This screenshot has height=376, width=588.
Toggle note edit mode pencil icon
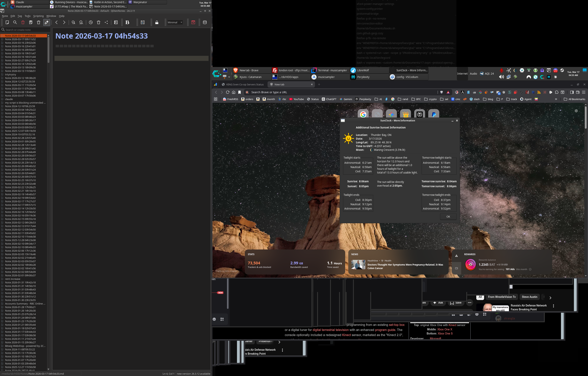point(46,23)
